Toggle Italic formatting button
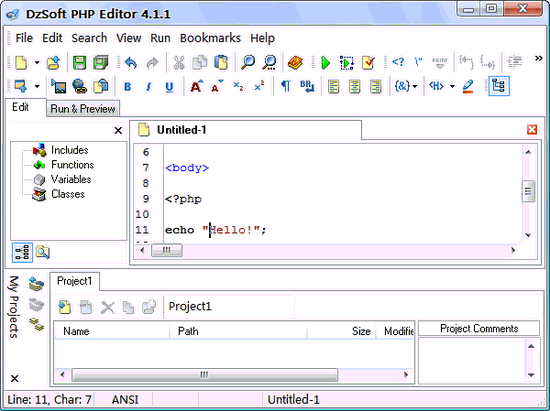The height and width of the screenshot is (411, 550). click(x=149, y=86)
